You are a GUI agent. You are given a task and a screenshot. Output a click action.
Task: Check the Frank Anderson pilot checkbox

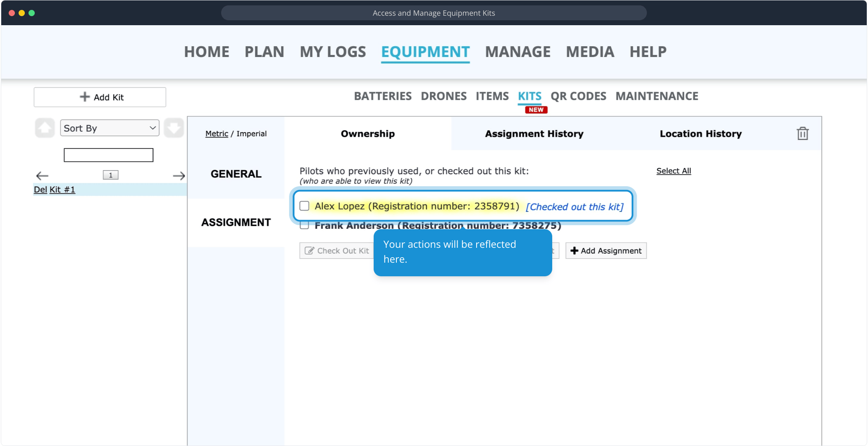[305, 225]
